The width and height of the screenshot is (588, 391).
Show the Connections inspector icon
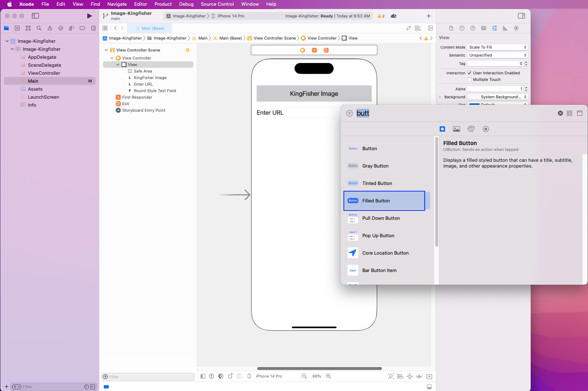pyautogui.click(x=516, y=28)
